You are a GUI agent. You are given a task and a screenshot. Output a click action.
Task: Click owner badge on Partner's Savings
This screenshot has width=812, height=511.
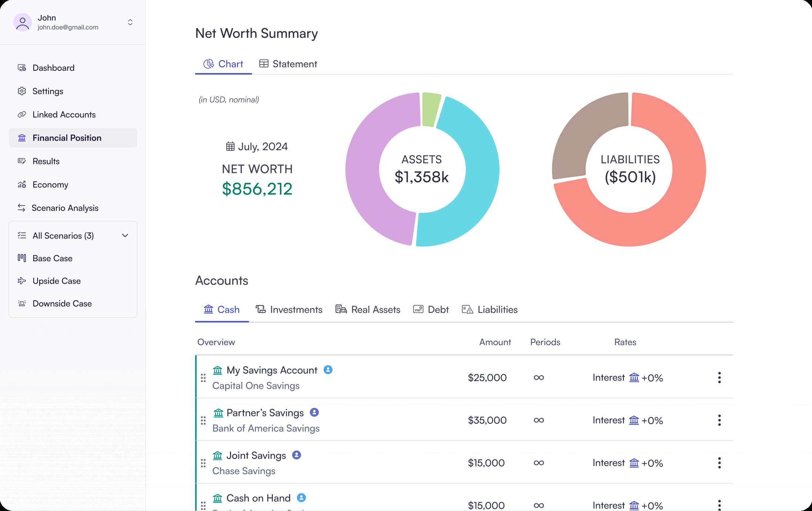314,412
